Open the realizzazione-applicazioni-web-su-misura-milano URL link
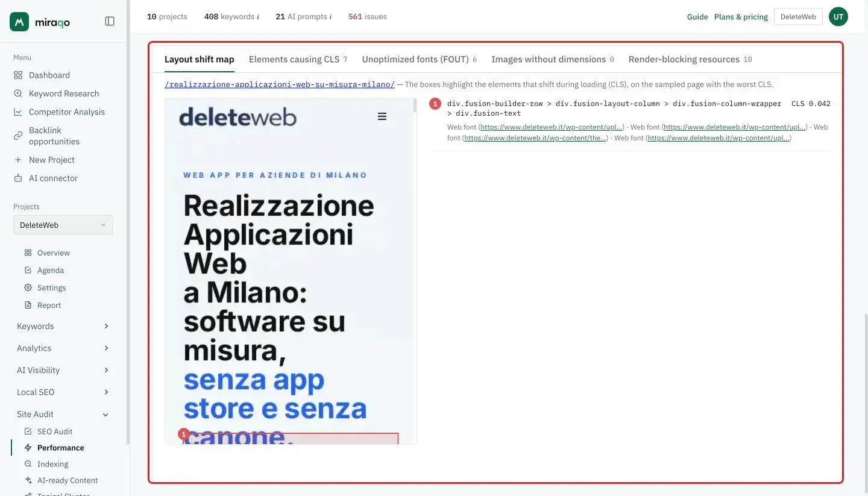This screenshot has height=496, width=868. [x=280, y=84]
